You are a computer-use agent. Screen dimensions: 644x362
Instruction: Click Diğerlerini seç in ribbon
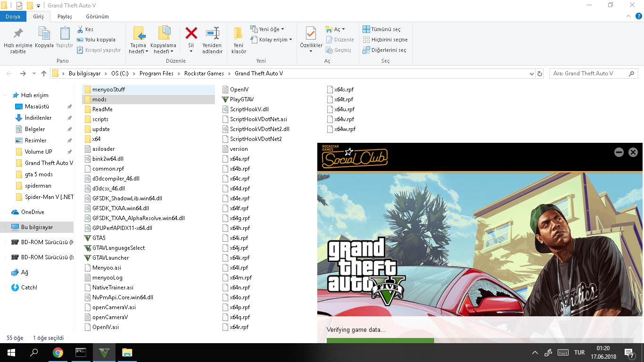click(384, 50)
